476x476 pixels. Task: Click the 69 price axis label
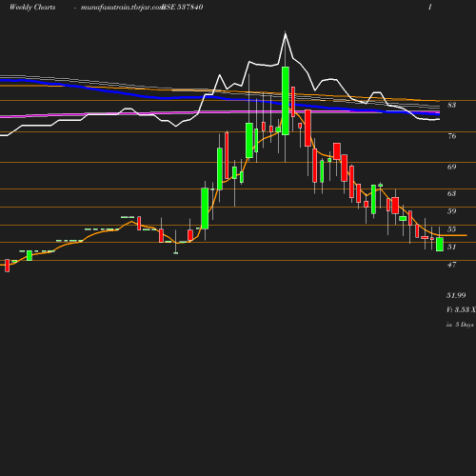[452, 167]
